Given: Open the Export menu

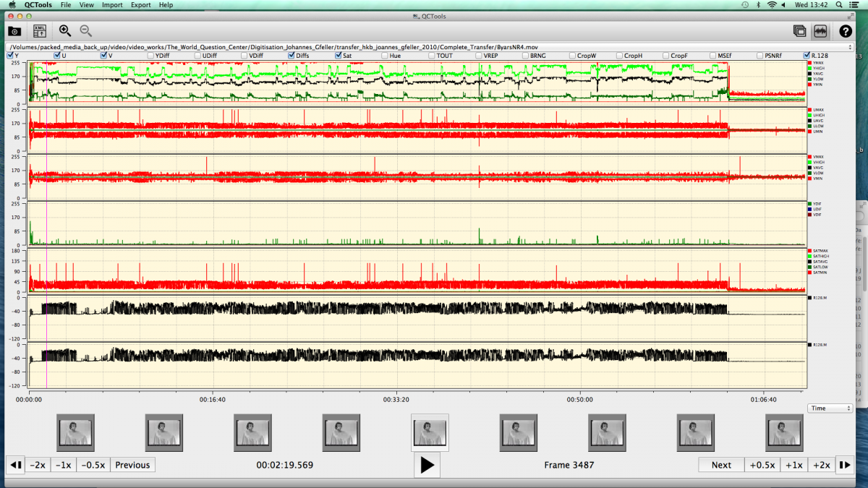Looking at the screenshot, I should point(140,5).
